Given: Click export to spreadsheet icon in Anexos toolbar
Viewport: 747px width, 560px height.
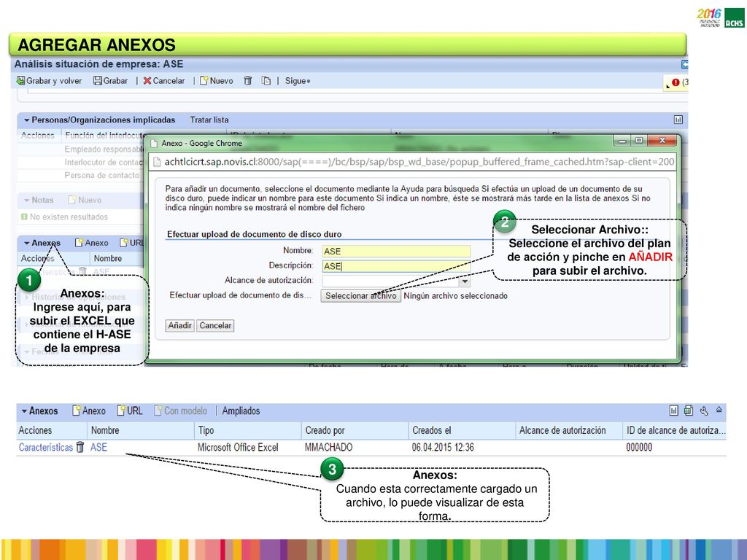Looking at the screenshot, I should click(x=689, y=411).
